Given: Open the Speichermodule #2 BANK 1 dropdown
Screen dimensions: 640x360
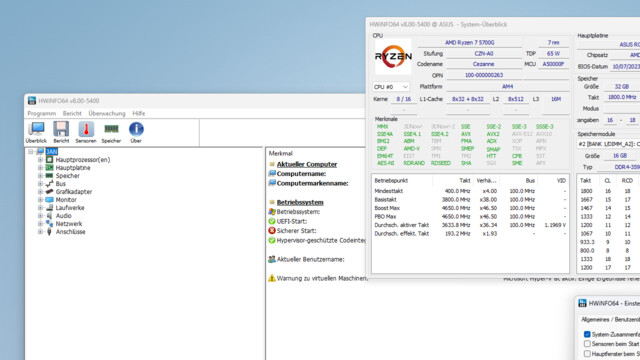Looking at the screenshot, I should click(x=608, y=144).
